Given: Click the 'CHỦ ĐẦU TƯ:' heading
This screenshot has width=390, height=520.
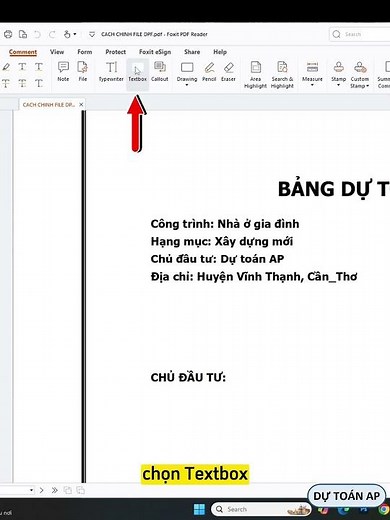Looking at the screenshot, I should [x=188, y=377].
